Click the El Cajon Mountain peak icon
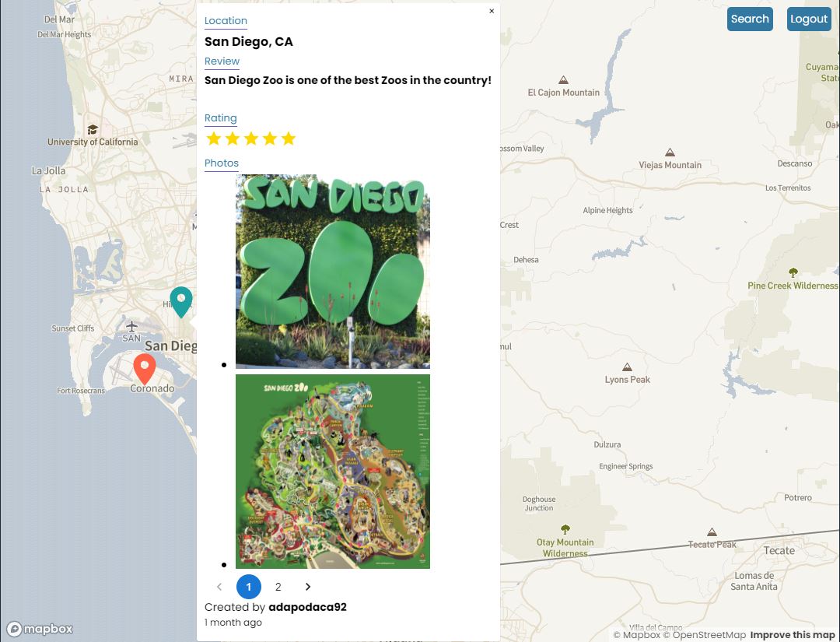Image resolution: width=840 pixels, height=642 pixels. pos(564,80)
